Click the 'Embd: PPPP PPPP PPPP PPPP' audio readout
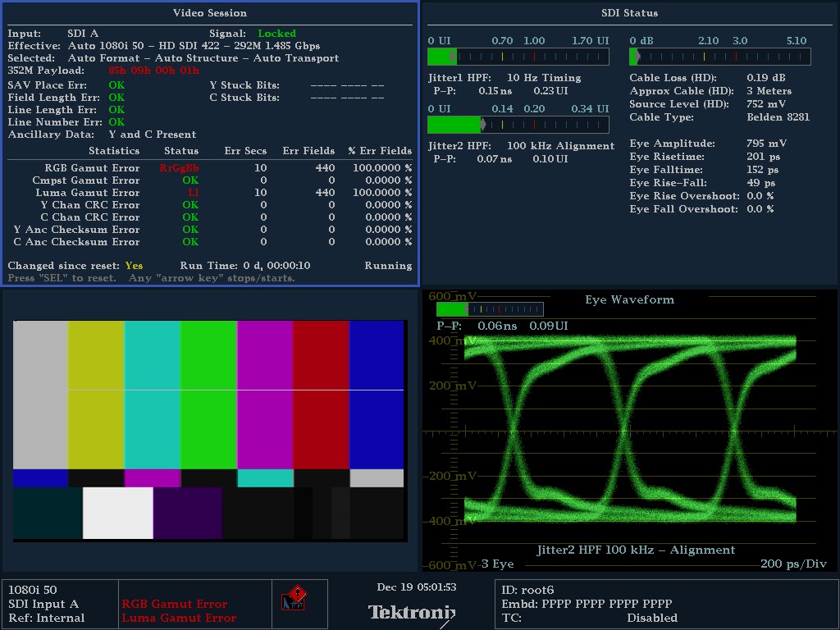Image resolution: width=840 pixels, height=630 pixels. [x=587, y=604]
